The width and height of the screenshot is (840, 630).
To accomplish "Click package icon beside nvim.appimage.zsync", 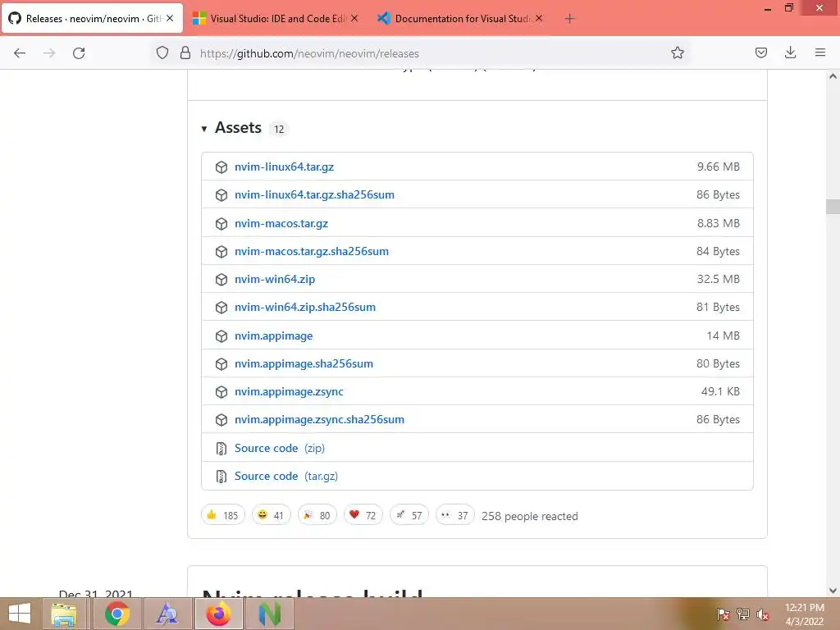I will [221, 391].
